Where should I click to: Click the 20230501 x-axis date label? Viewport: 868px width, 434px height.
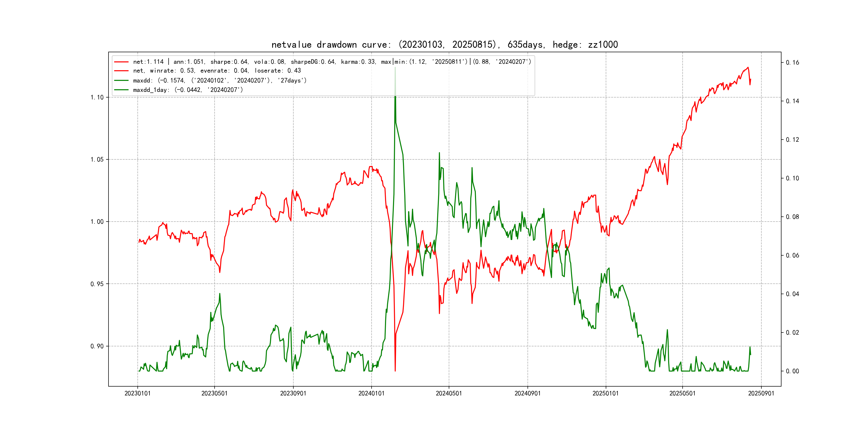[214, 393]
